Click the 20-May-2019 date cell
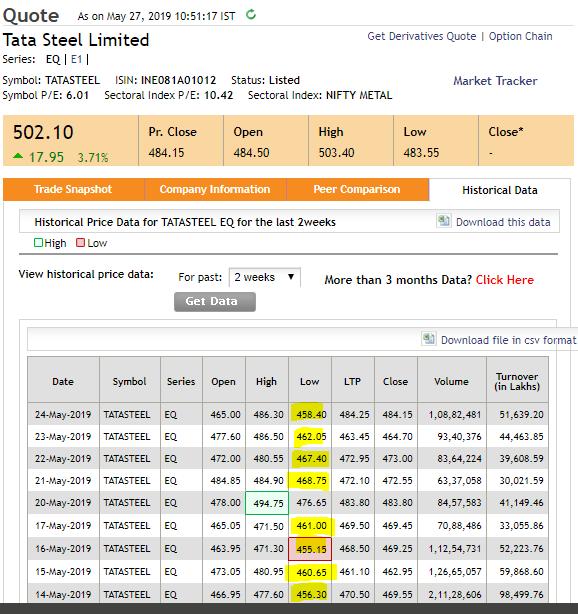Viewport: 578px width, 614px height. (x=63, y=502)
